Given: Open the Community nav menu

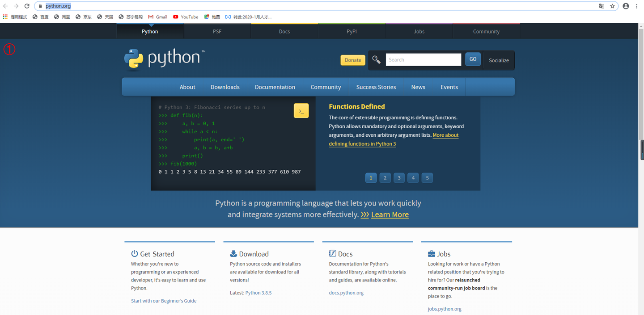Looking at the screenshot, I should (326, 87).
